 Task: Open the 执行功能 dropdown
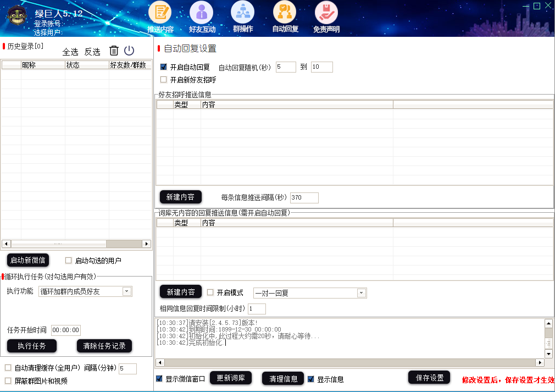127,291
